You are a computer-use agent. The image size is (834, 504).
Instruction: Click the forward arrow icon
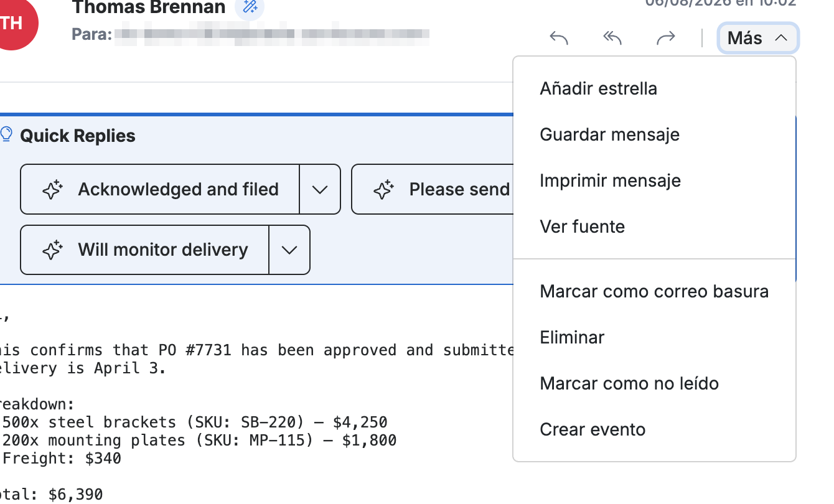click(666, 39)
